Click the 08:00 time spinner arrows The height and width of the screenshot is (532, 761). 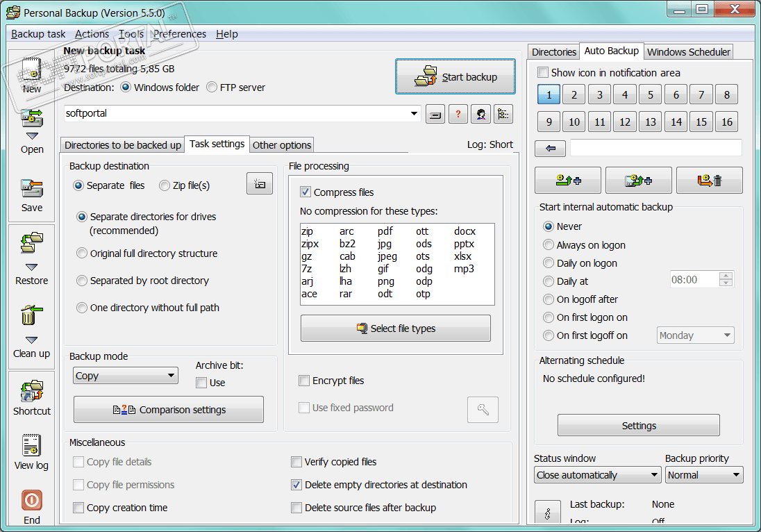tap(726, 279)
